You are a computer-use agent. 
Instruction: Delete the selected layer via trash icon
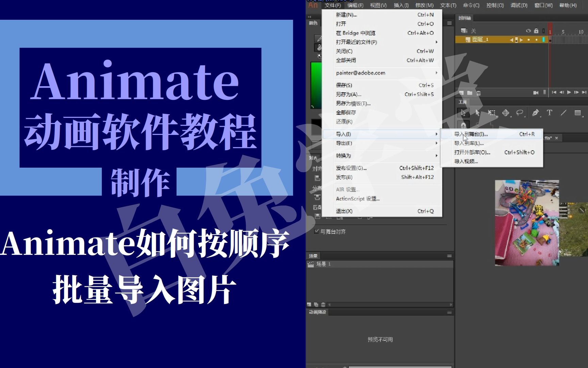coord(478,93)
